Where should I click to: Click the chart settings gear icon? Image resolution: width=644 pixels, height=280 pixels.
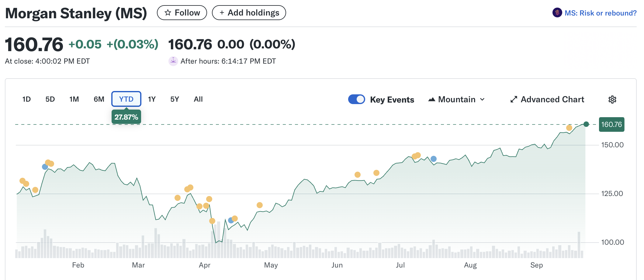pyautogui.click(x=612, y=100)
